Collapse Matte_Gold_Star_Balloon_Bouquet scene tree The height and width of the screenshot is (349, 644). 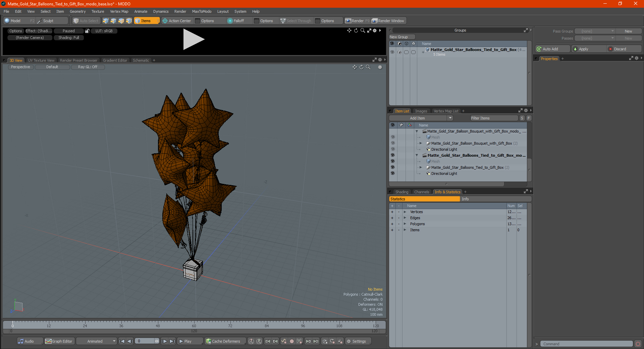point(417,131)
